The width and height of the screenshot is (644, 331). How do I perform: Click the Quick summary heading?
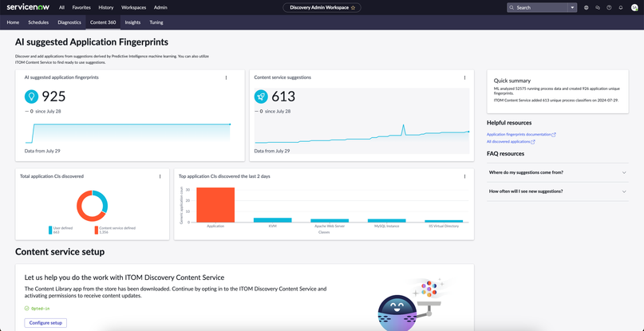pos(512,81)
